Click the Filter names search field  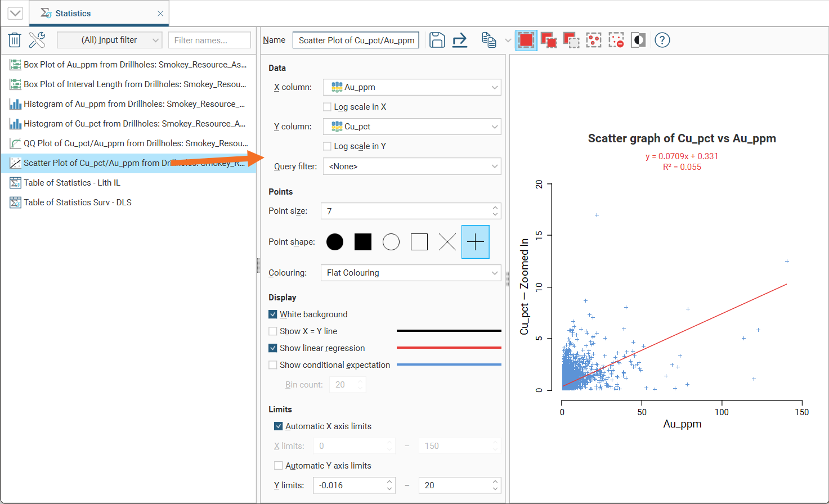click(x=209, y=40)
